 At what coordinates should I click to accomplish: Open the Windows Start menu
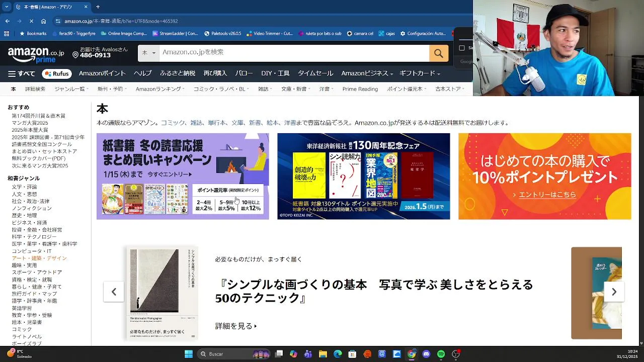pyautogui.click(x=189, y=354)
